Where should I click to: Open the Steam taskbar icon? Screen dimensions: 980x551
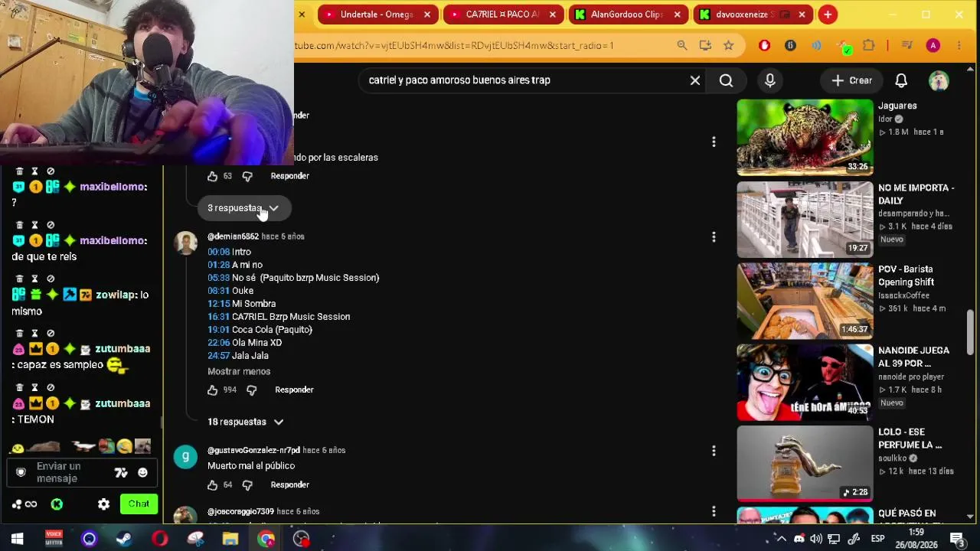[x=124, y=540]
